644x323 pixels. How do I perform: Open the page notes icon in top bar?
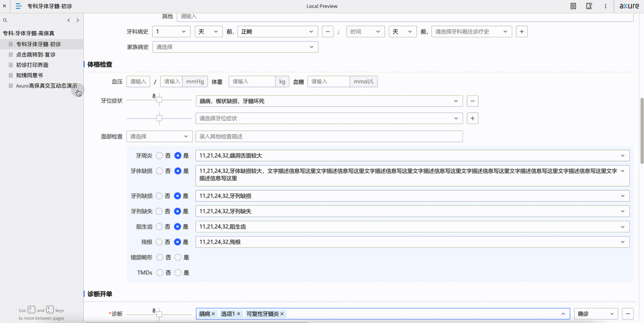coord(573,6)
